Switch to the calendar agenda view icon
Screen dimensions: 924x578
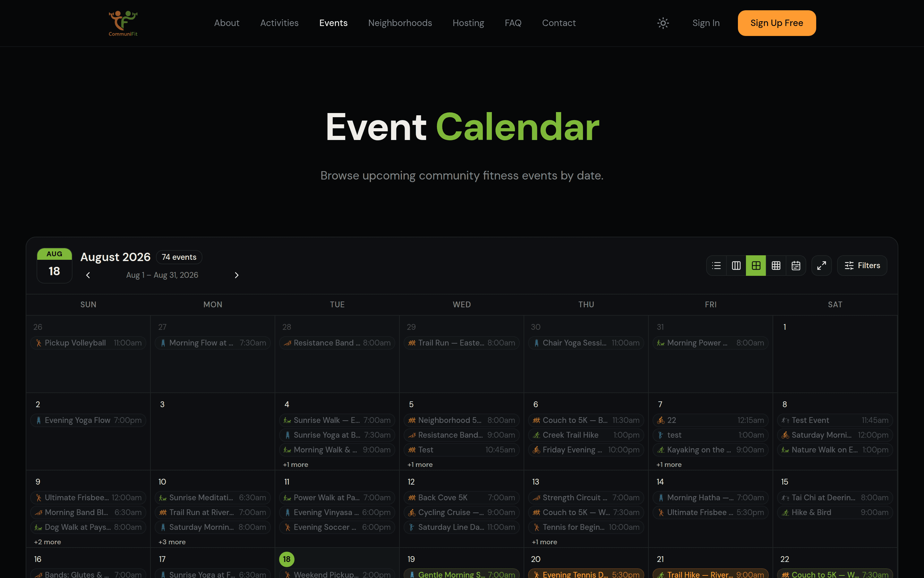796,266
